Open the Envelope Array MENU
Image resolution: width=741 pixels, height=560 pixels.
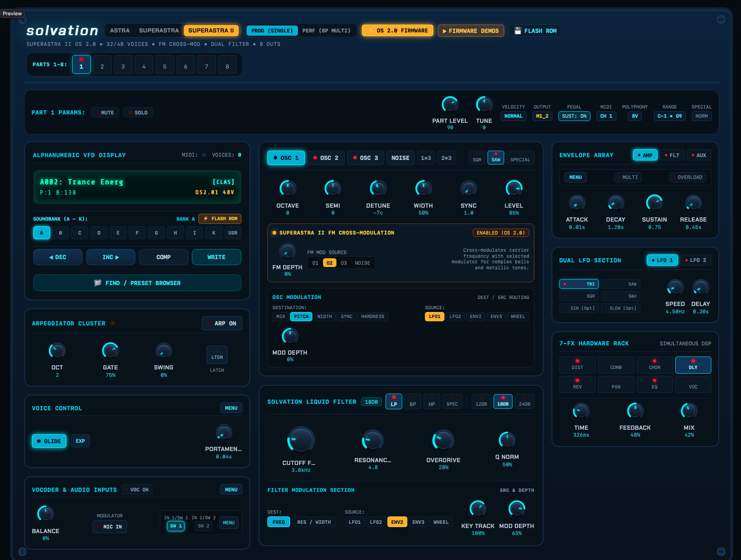[576, 177]
